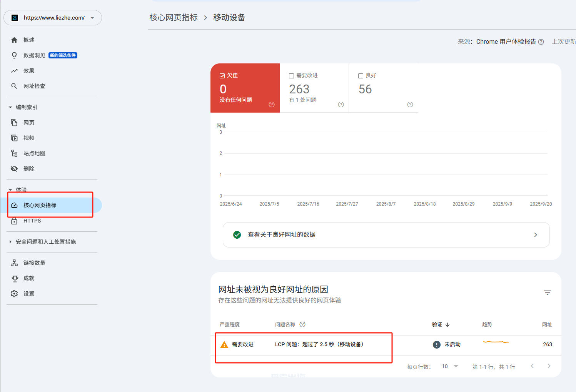Screen dimensions: 576x392
Task: Uncheck the 欠佳 status filter
Action: tap(223, 75)
